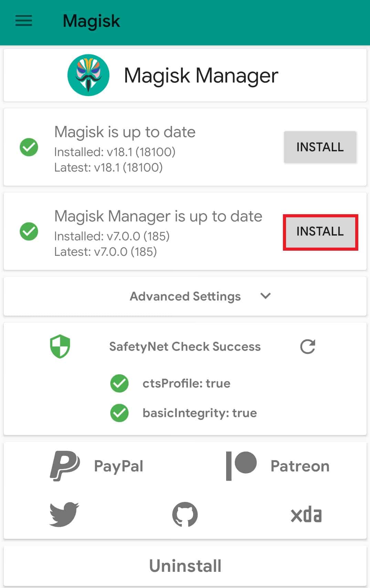The height and width of the screenshot is (588, 370).
Task: Tap the SafetyNet green shield icon
Action: tap(60, 346)
